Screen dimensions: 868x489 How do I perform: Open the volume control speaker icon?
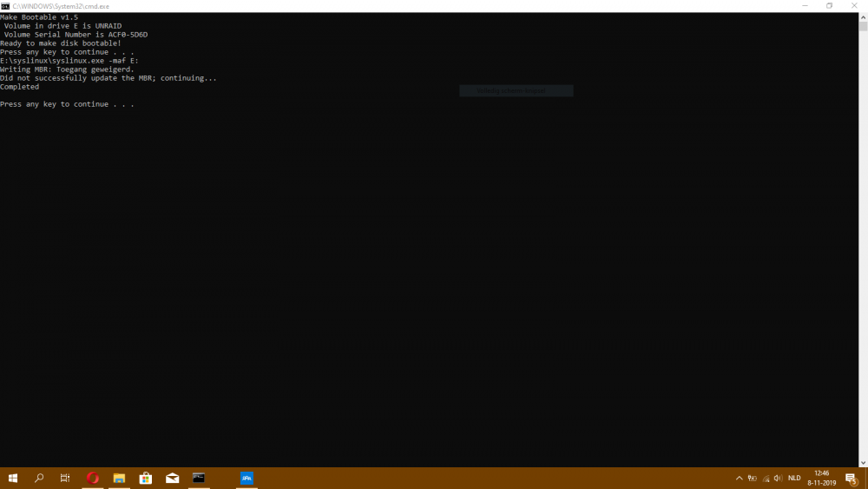click(x=779, y=478)
